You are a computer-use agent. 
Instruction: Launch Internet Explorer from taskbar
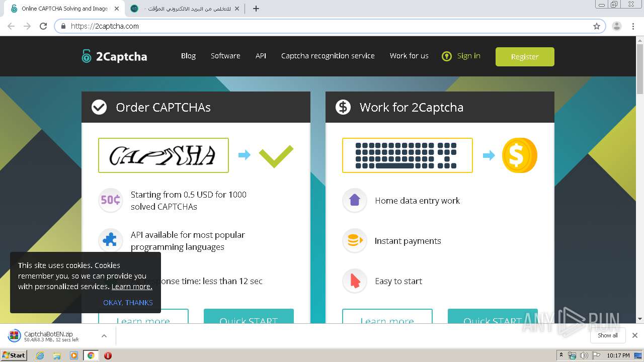click(x=40, y=355)
